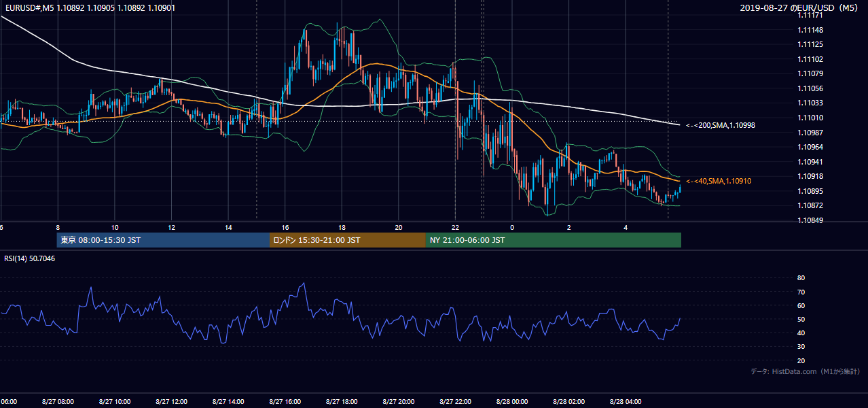Click RSI scale label 80
This screenshot has width=868, height=408.
801,278
